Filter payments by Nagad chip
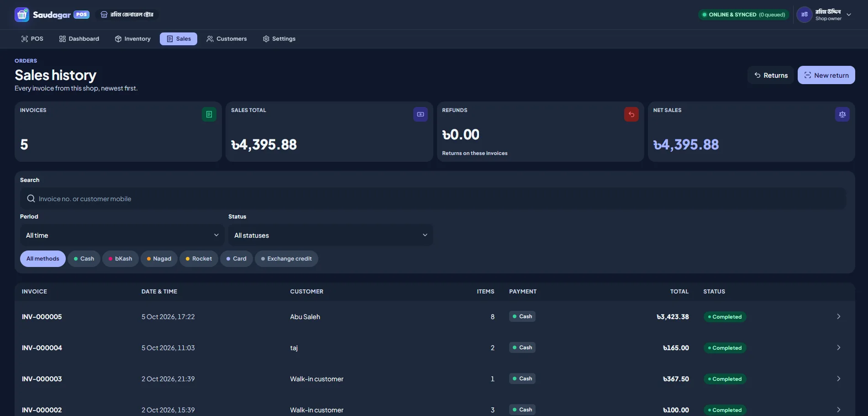The height and width of the screenshot is (416, 868). [x=159, y=259]
